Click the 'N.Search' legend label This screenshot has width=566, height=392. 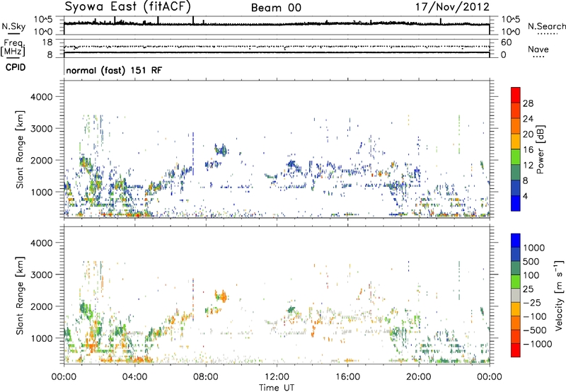546,26
